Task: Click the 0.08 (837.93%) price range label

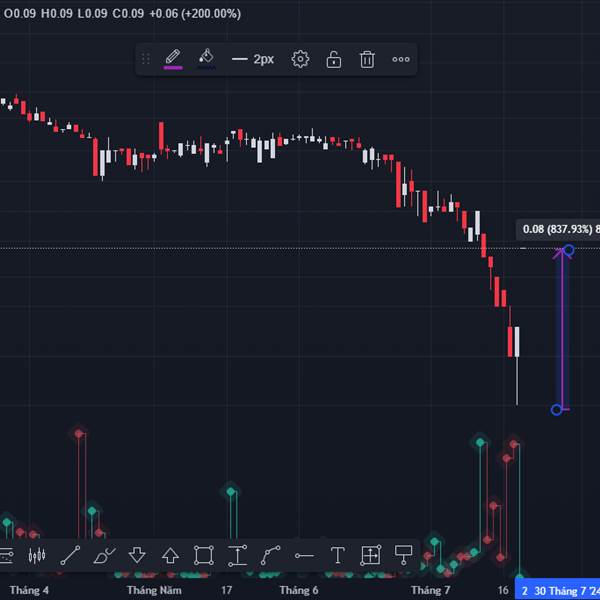Action: (x=558, y=229)
